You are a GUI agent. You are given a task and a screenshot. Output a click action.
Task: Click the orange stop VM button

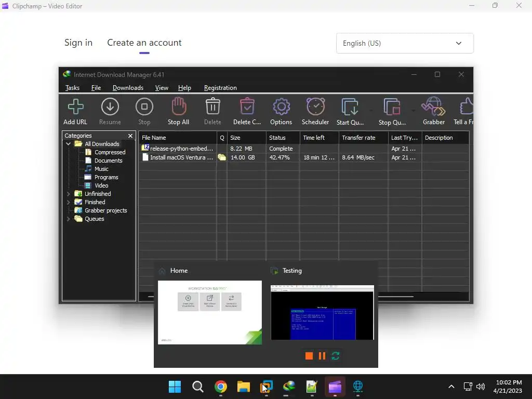point(309,355)
